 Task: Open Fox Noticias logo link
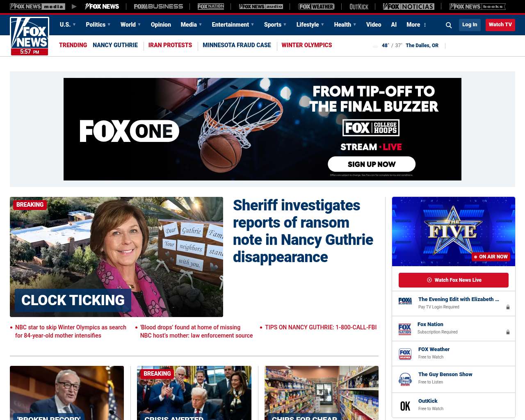point(409,7)
